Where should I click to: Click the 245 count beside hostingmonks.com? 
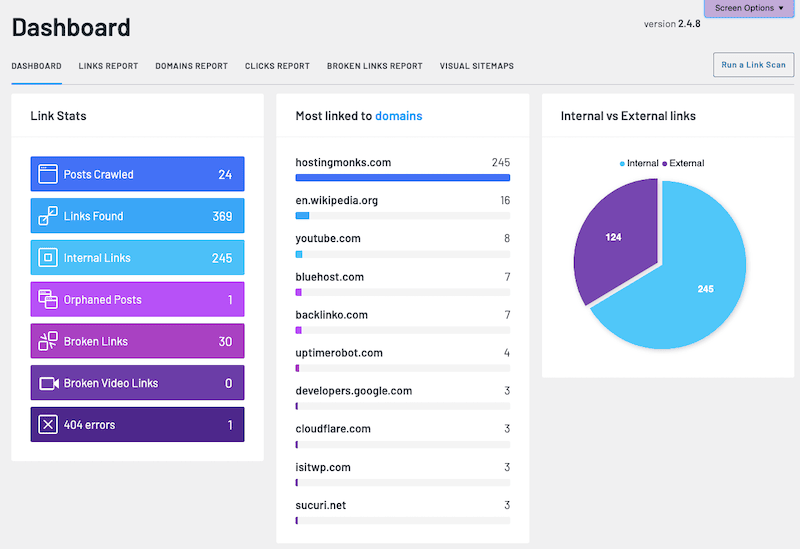[501, 162]
